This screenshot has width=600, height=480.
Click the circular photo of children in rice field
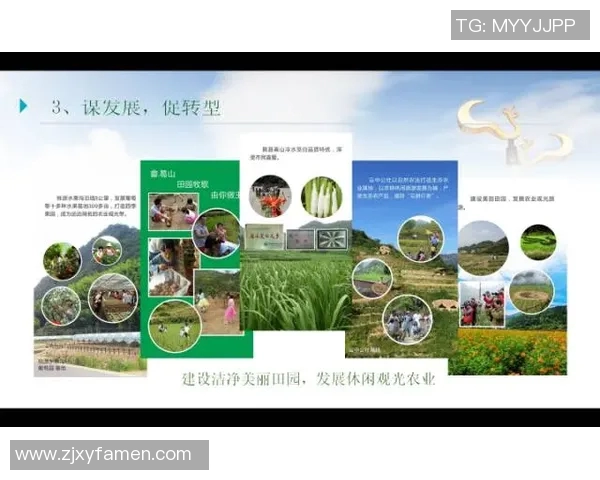[x=175, y=326]
